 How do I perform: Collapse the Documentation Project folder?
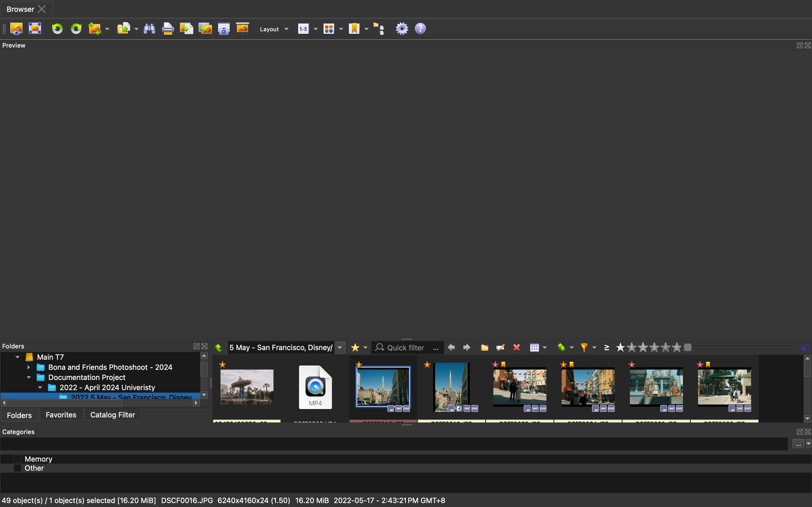[29, 377]
